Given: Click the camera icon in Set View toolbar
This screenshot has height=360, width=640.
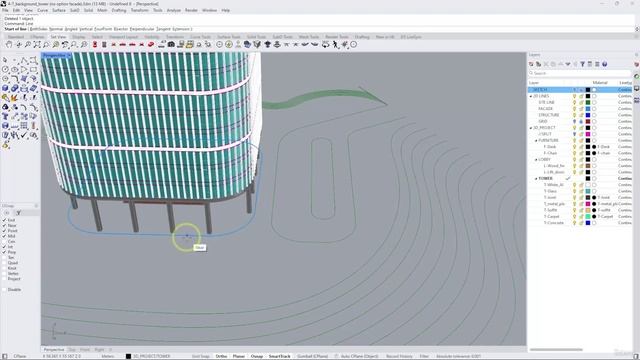Looking at the screenshot, I should (x=171, y=44).
